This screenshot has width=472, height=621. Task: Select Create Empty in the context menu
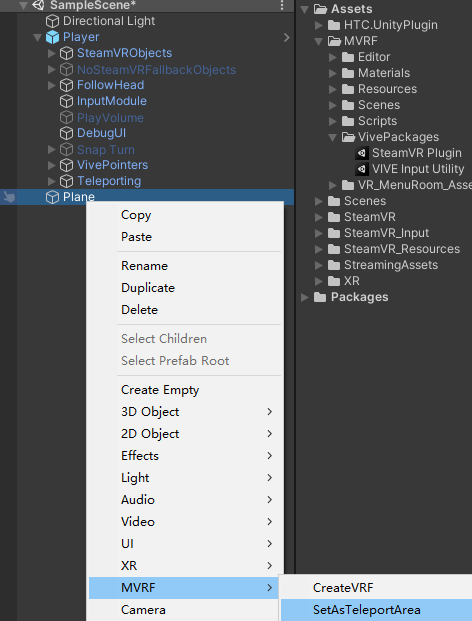[x=160, y=390]
